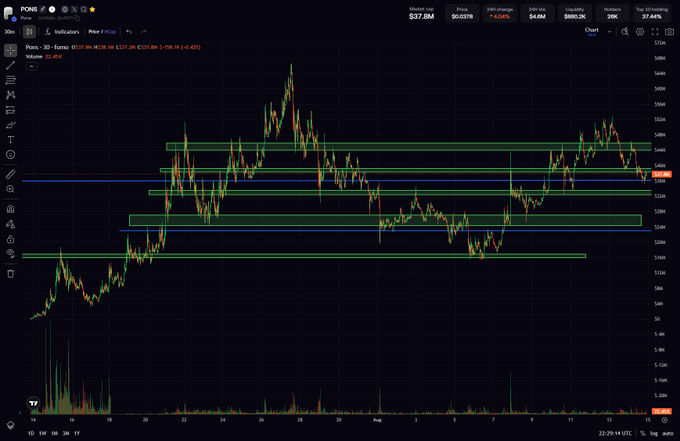This screenshot has height=441, width=680.
Task: Toggle stay-in-drawing-mode pencil lock
Action: (11, 224)
